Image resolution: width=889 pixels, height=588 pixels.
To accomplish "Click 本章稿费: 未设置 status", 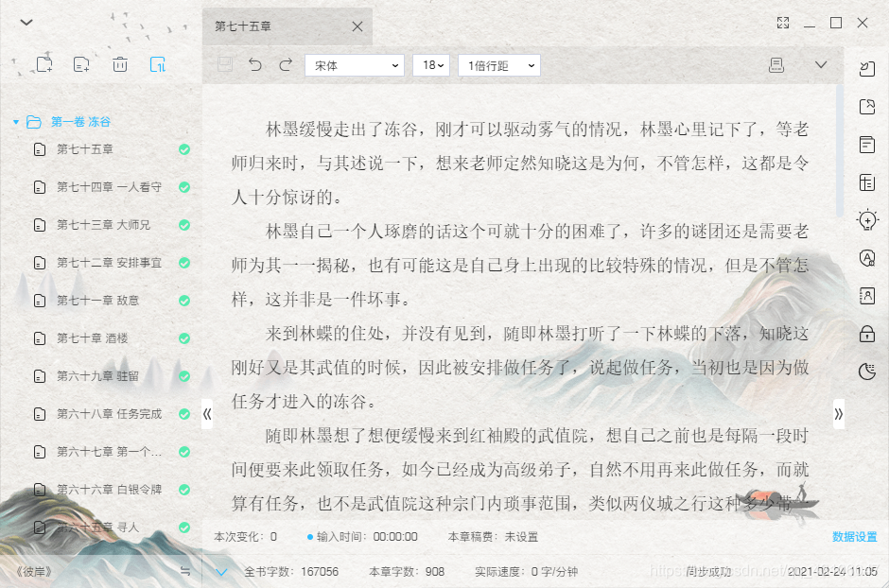I will tap(493, 536).
